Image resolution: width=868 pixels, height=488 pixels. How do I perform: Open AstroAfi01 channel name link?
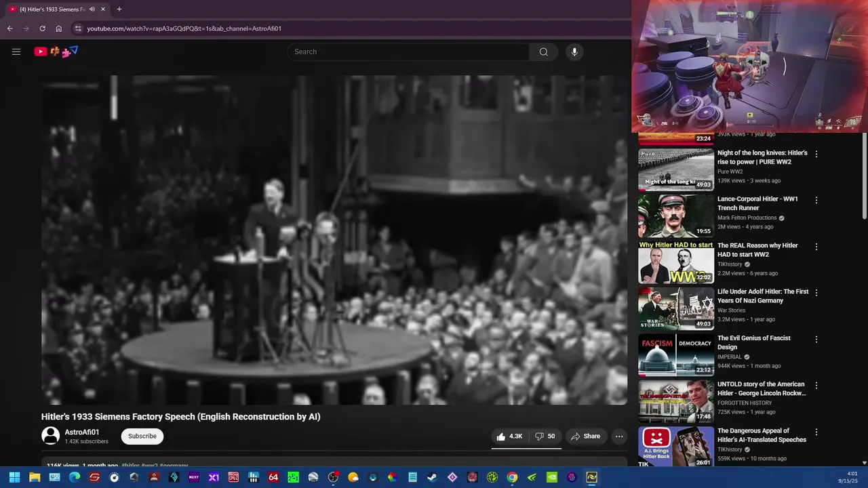[x=82, y=432]
